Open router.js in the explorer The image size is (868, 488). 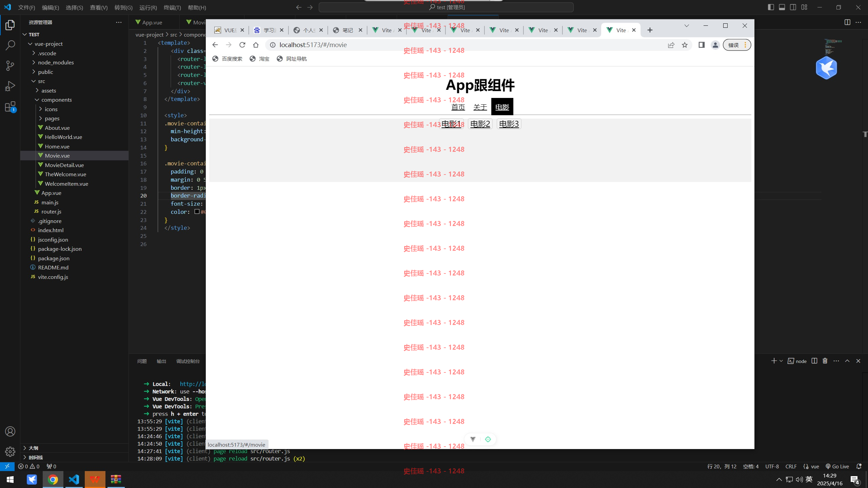pyautogui.click(x=51, y=211)
